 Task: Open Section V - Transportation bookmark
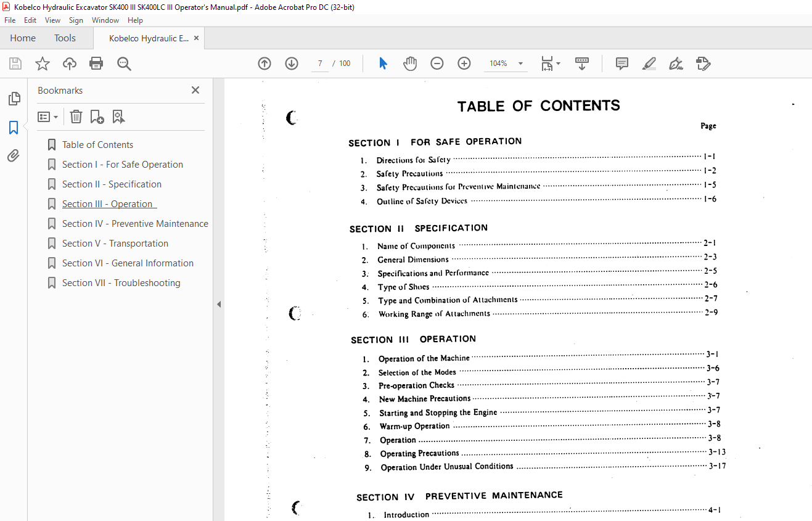tap(115, 244)
